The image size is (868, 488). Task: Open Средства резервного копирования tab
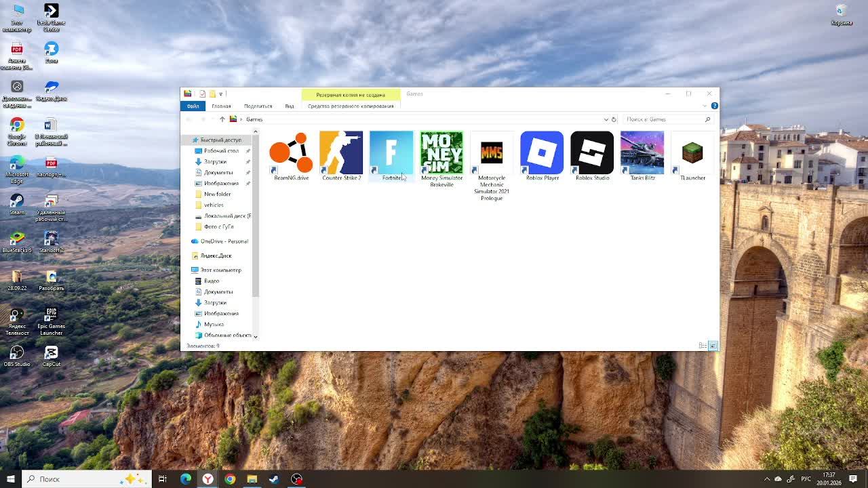tap(351, 106)
